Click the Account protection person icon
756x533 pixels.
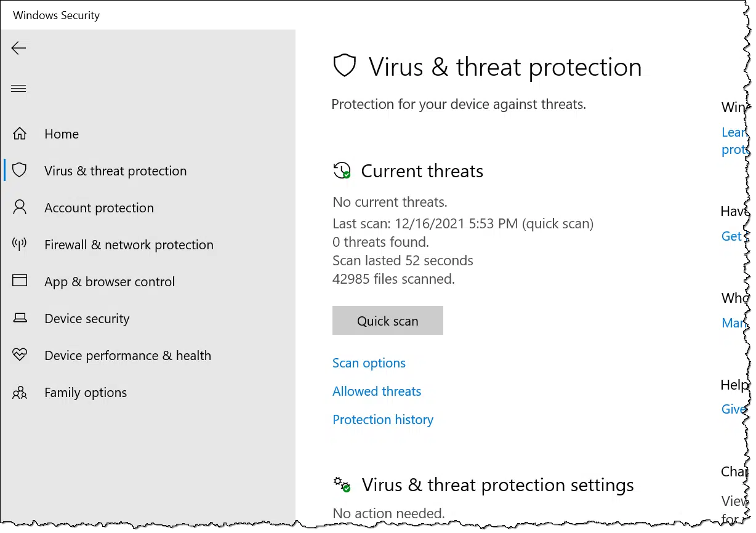click(x=20, y=207)
